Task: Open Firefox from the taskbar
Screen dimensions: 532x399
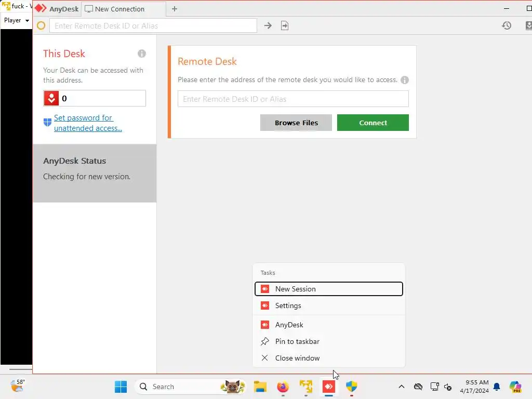Action: tap(283, 387)
